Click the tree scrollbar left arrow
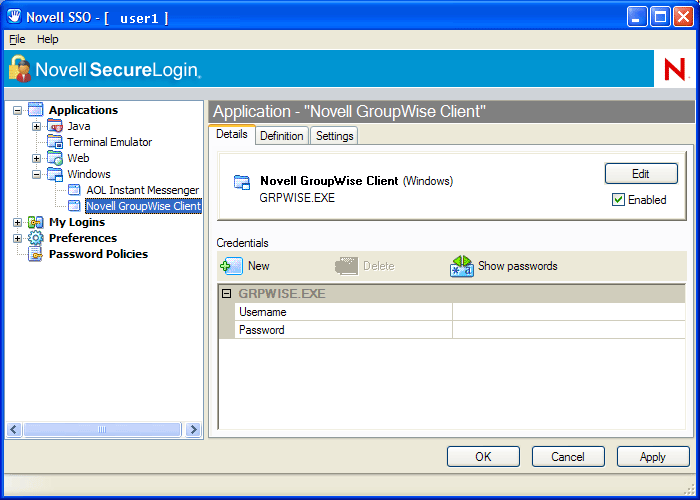 coord(14,429)
